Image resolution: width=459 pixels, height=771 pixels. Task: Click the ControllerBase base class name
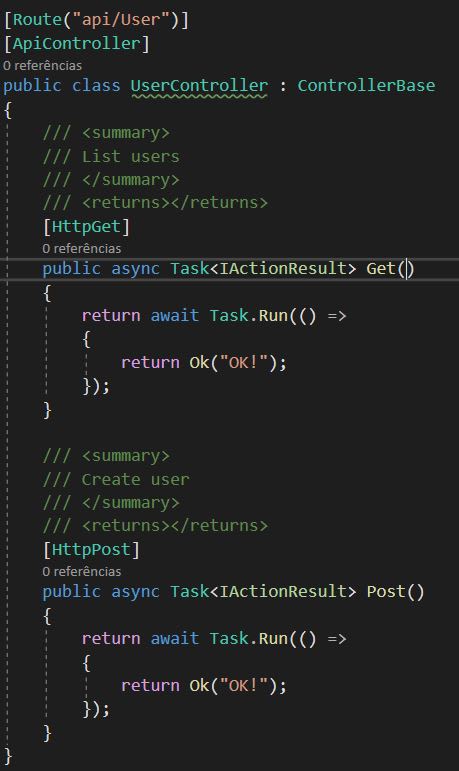[x=366, y=86]
